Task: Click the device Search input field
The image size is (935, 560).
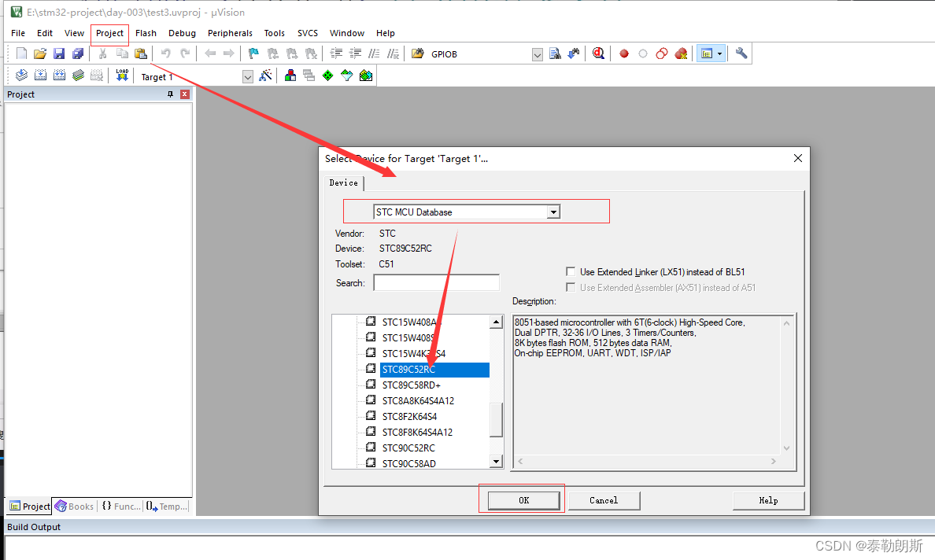Action: tap(437, 282)
